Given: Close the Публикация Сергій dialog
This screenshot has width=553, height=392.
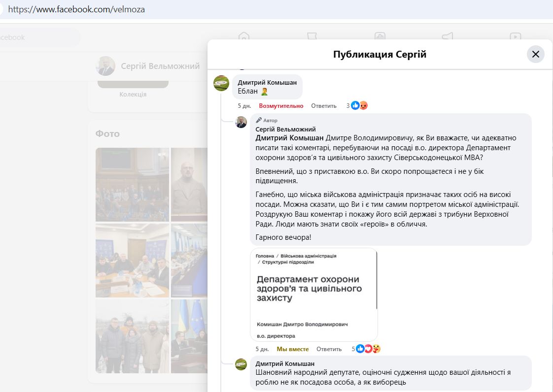Looking at the screenshot, I should pos(535,54).
